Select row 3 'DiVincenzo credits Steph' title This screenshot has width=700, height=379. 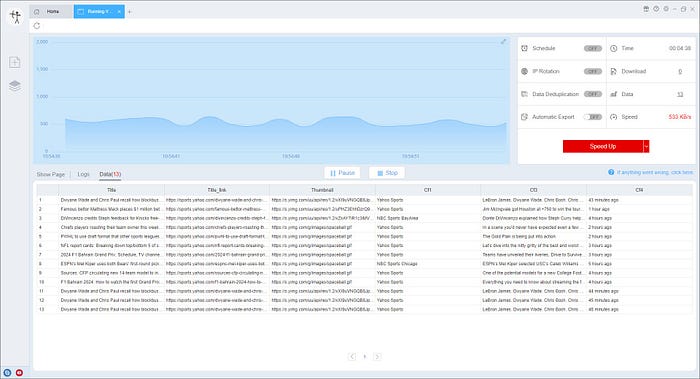[111, 218]
